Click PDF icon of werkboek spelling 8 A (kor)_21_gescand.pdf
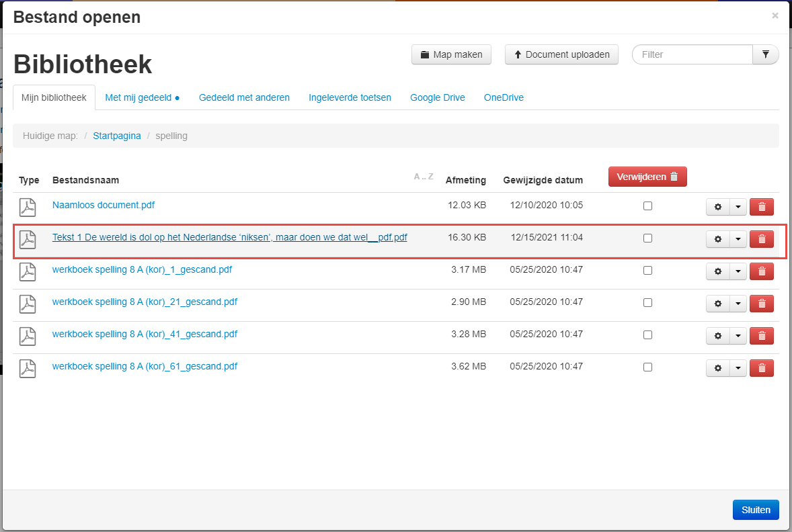This screenshot has width=792, height=532. 28,304
